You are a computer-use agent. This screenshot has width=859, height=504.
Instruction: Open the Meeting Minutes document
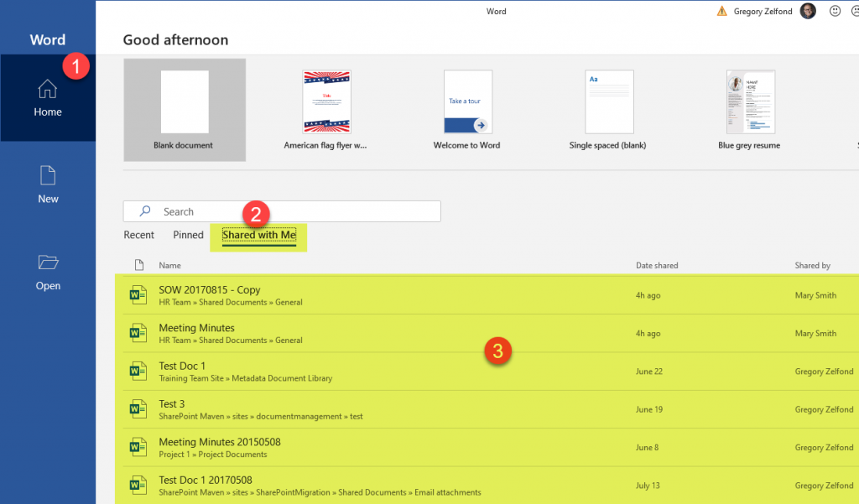click(197, 328)
